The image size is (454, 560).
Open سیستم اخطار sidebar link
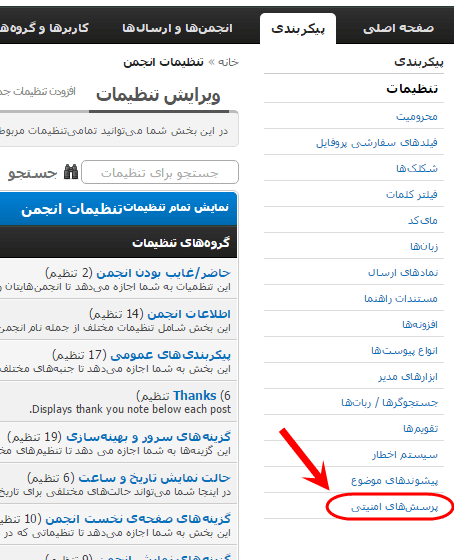(x=405, y=455)
